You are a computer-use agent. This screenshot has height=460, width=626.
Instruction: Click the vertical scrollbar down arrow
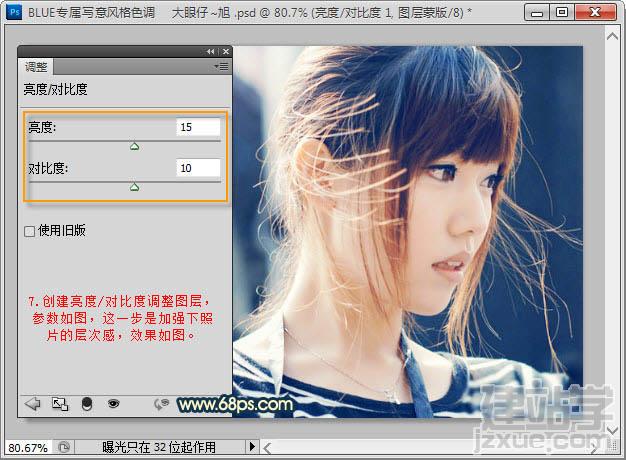[612, 430]
